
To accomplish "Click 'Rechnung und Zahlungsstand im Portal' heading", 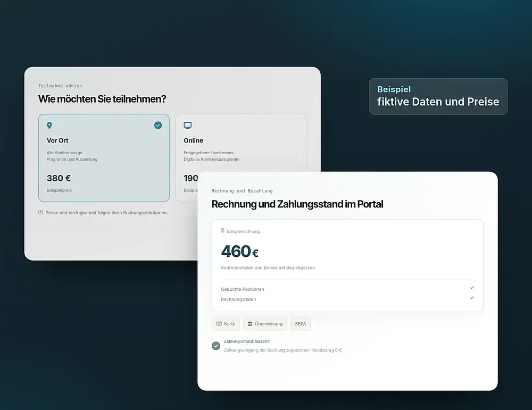I will tap(297, 204).
